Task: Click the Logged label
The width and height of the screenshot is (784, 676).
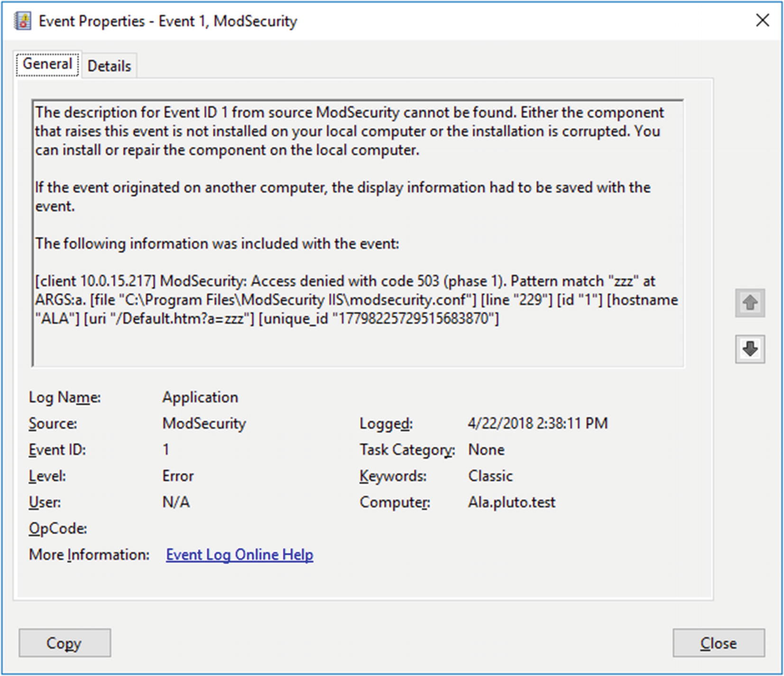Action: (386, 424)
